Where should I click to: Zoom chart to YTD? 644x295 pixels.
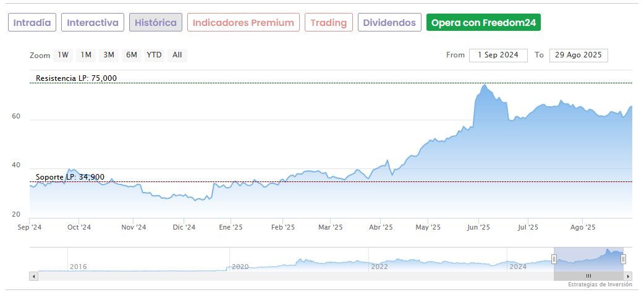click(154, 55)
